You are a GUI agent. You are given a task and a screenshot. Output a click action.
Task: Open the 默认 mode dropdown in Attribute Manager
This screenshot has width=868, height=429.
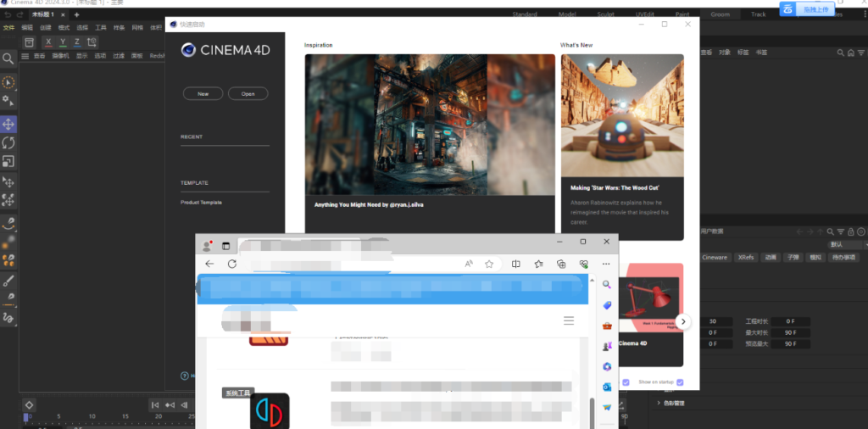coord(847,245)
